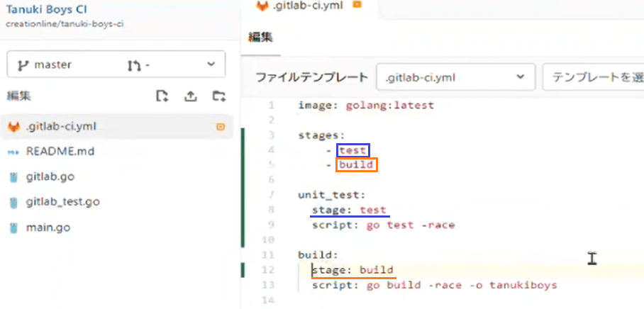This screenshot has width=644, height=309.
Task: Click the Go file icon beside gitlab.go
Action: pos(14,178)
